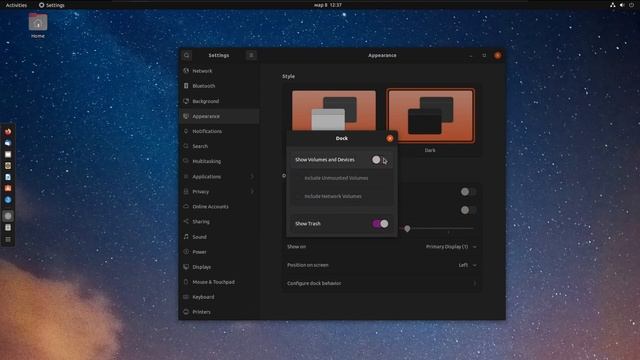Viewport: 640px width, 360px height.
Task: Open the power menu icon in top bar
Action: [631, 5]
